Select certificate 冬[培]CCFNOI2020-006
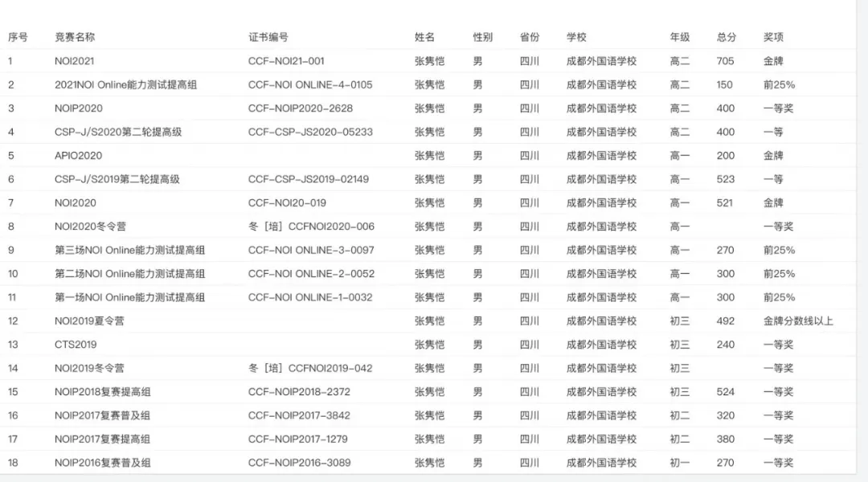Image resolution: width=868 pixels, height=482 pixels. tap(311, 227)
